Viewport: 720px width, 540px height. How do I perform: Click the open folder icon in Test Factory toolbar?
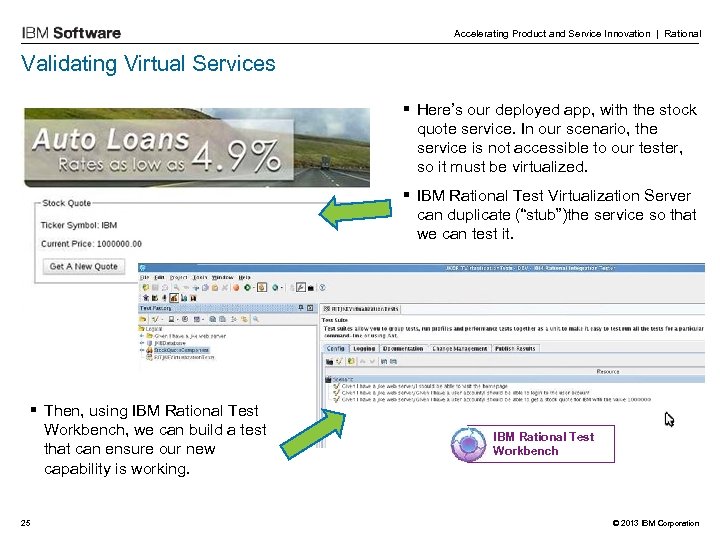point(143,319)
